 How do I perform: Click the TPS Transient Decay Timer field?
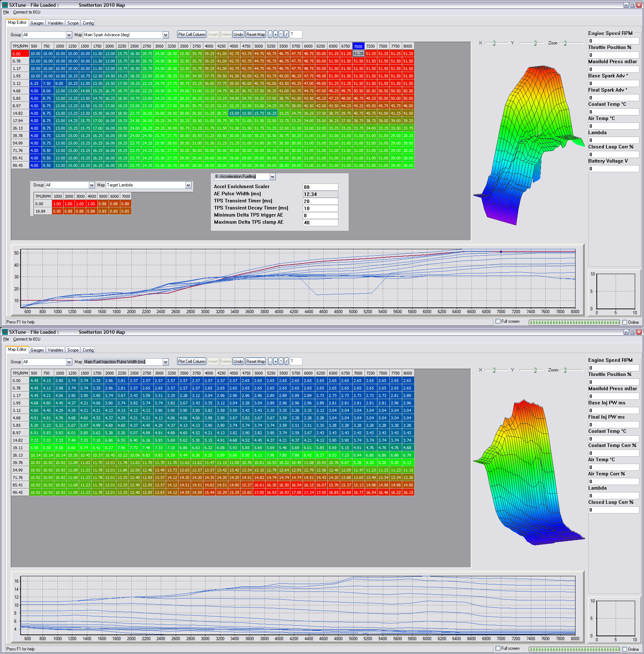(x=320, y=208)
